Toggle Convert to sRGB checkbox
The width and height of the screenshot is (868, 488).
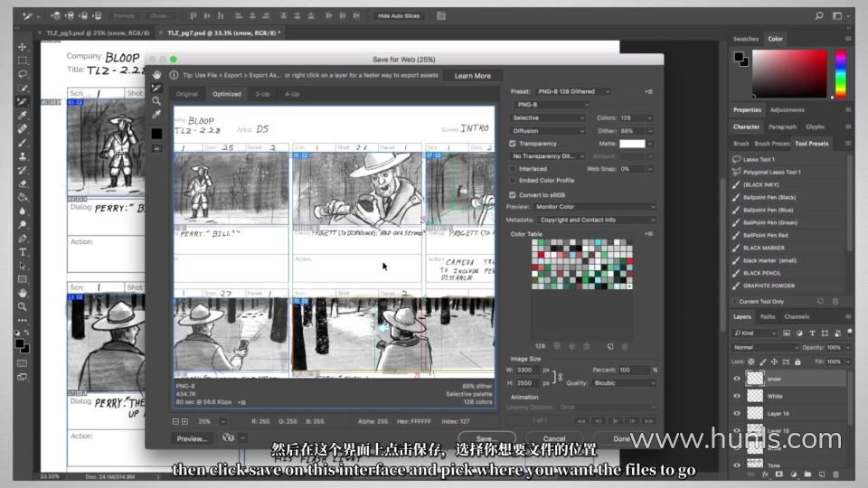coord(513,195)
